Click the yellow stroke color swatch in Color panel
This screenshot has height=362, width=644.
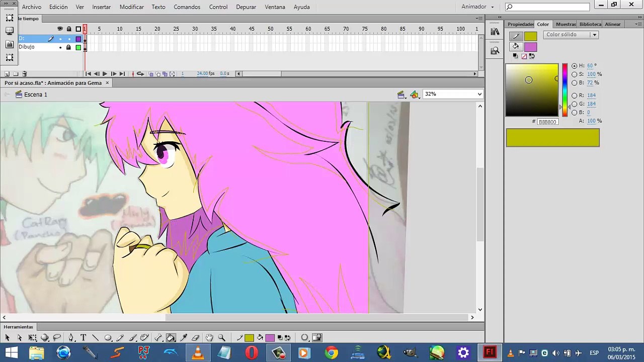pos(531,36)
